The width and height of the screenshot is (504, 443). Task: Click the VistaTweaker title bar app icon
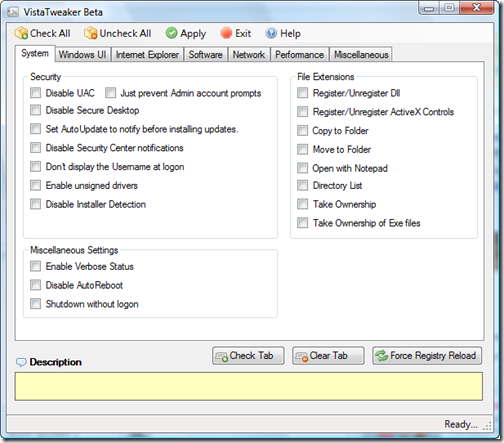[x=13, y=12]
